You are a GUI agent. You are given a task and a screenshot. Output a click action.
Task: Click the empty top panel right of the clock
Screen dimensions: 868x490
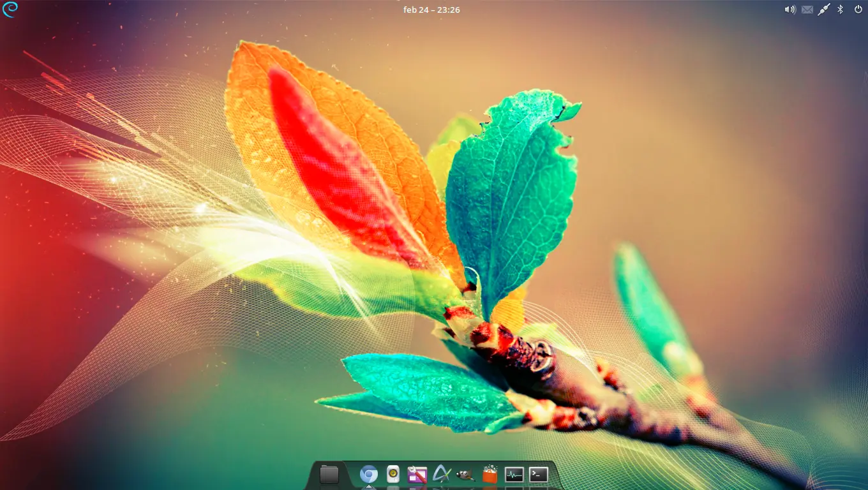[606, 10]
